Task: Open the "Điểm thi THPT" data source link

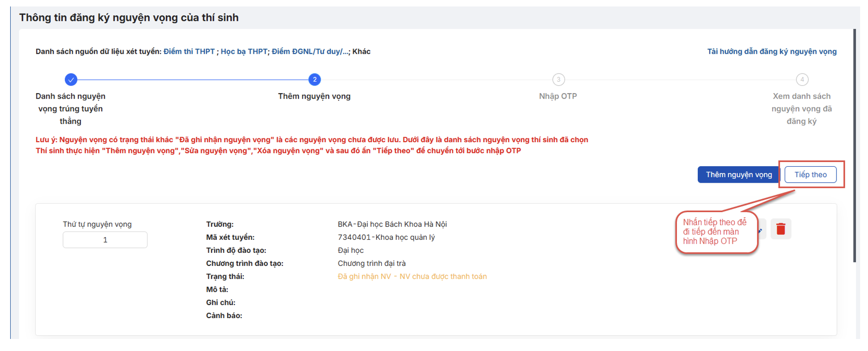Action: (189, 51)
